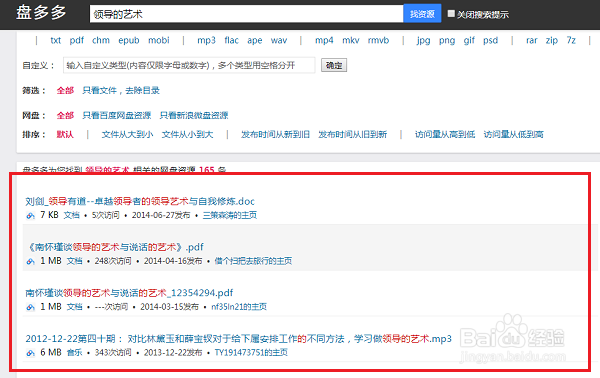Filter by 7z file type
This screenshot has width=600, height=378.
coord(571,40)
